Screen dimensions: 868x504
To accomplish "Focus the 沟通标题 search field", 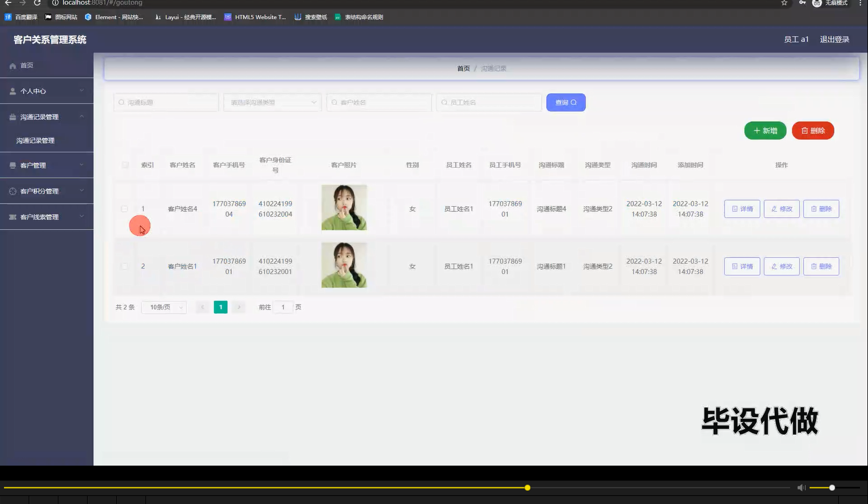I will pos(166,103).
